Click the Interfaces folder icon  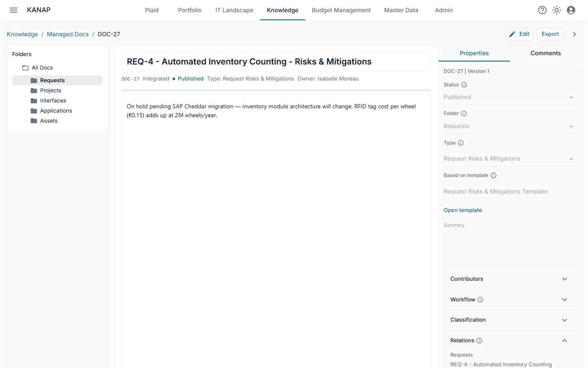pyautogui.click(x=34, y=101)
